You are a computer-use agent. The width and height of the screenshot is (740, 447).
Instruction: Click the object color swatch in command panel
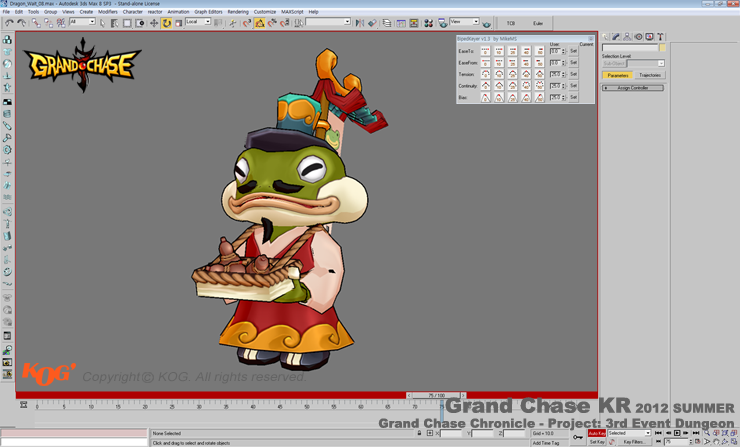tap(662, 47)
